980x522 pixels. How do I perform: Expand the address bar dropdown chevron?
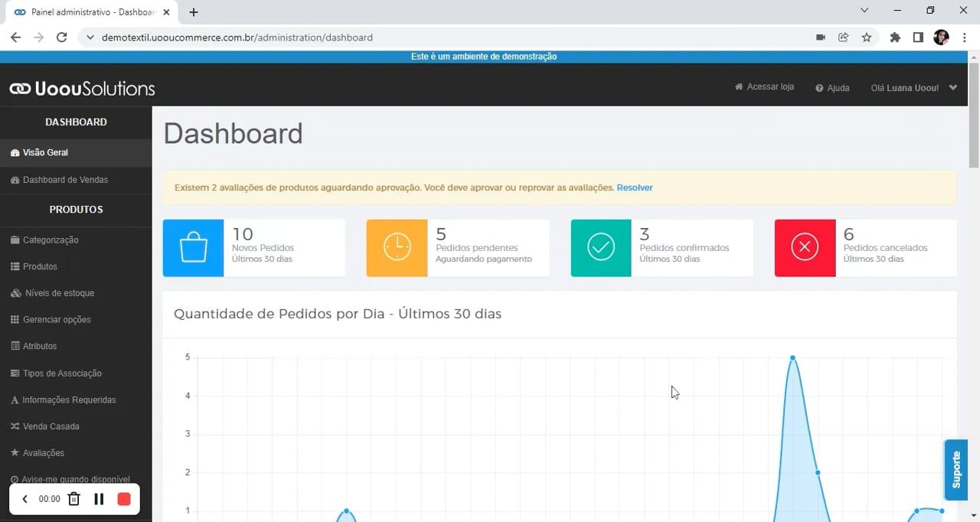click(90, 37)
